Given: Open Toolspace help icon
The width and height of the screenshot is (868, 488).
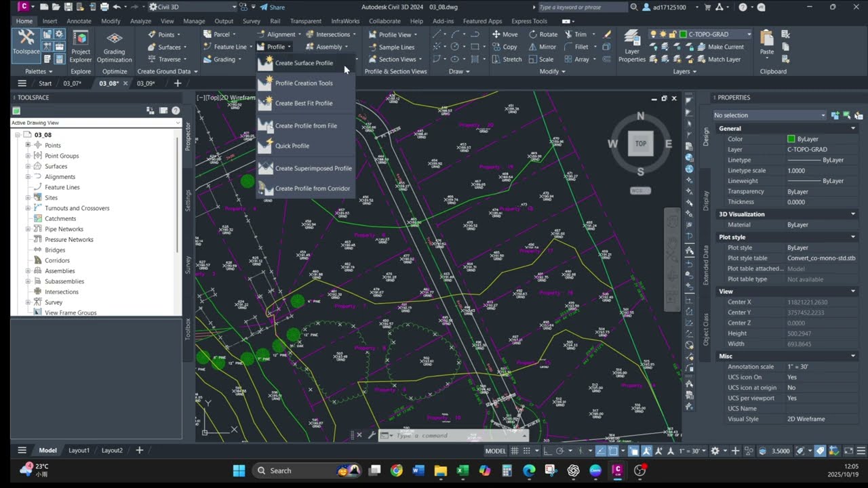Looking at the screenshot, I should click(176, 110).
